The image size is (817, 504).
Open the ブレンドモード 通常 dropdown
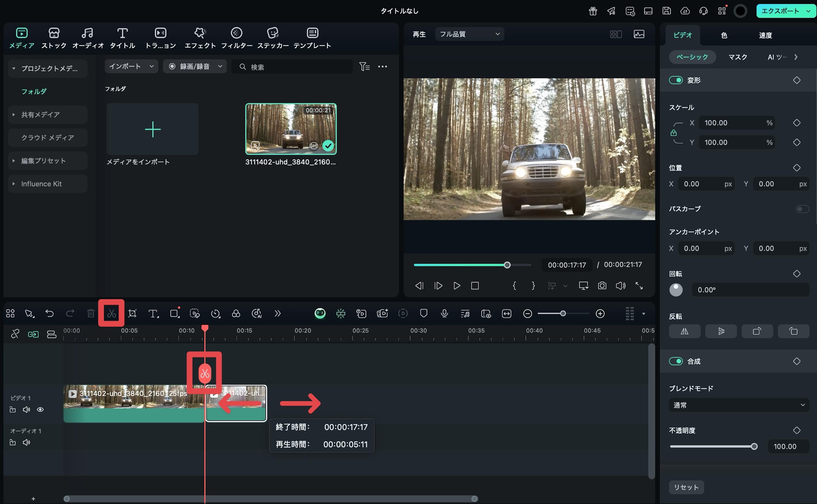pyautogui.click(x=739, y=405)
